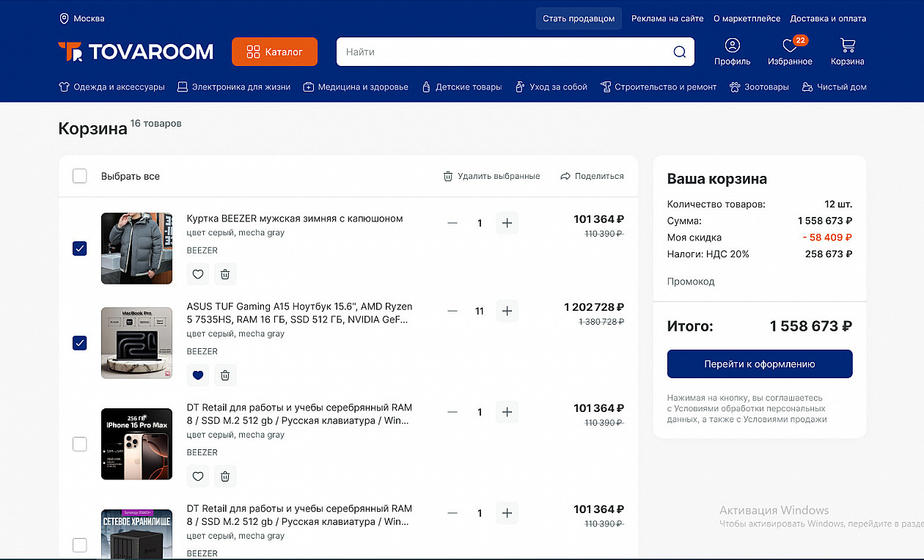Image resolution: width=924 pixels, height=560 pixels.
Task: Click the 16 товаров count label
Action: [156, 123]
